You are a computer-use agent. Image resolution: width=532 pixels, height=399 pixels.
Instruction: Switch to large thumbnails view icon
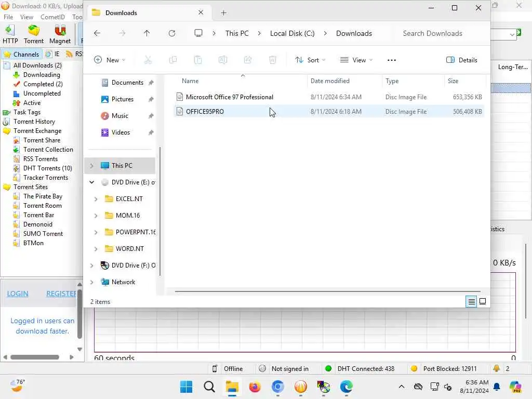tap(483, 301)
